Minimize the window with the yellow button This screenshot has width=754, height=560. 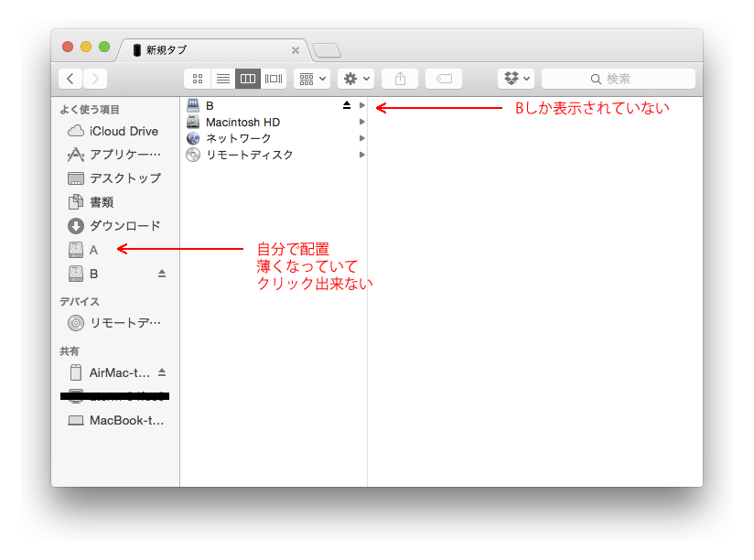[x=86, y=47]
